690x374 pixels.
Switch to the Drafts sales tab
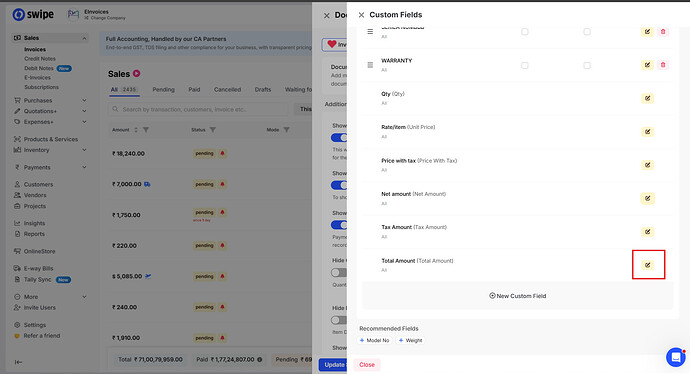coord(263,90)
